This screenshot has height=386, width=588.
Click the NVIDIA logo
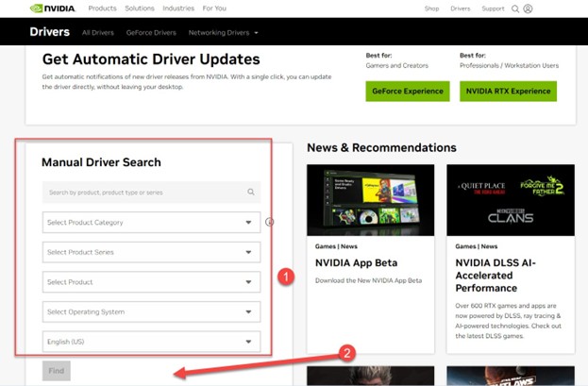[53, 8]
